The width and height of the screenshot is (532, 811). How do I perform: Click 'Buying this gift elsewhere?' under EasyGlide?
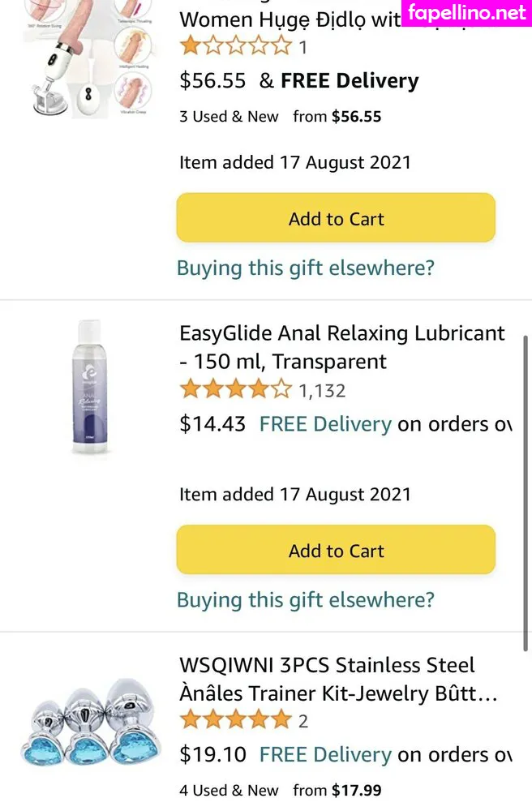(x=306, y=600)
